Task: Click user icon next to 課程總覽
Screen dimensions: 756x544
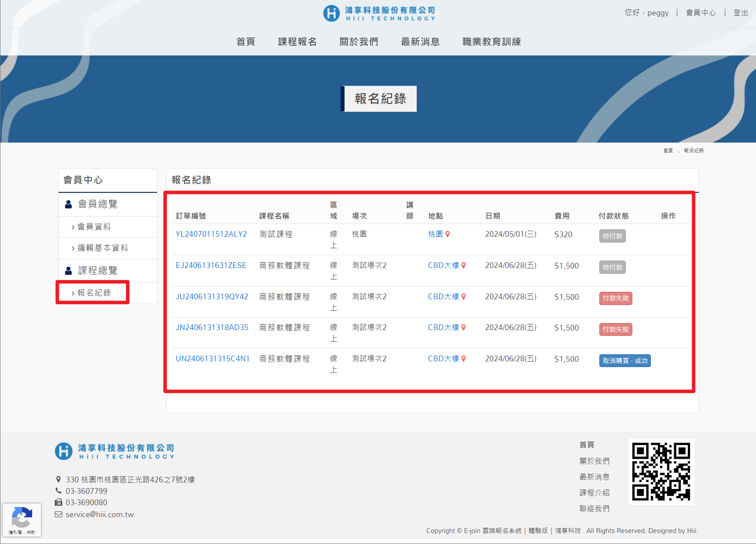Action: click(x=69, y=271)
